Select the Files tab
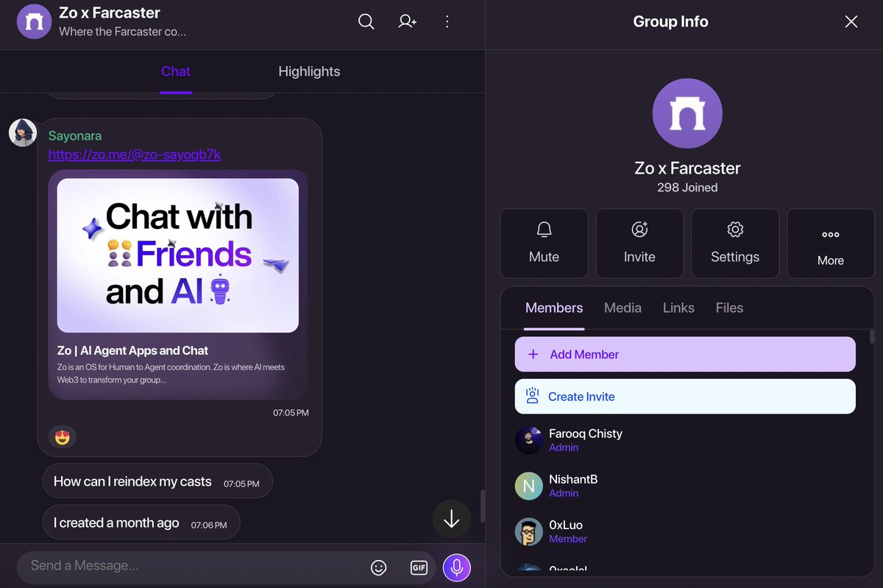This screenshot has width=883, height=588. 729,308
